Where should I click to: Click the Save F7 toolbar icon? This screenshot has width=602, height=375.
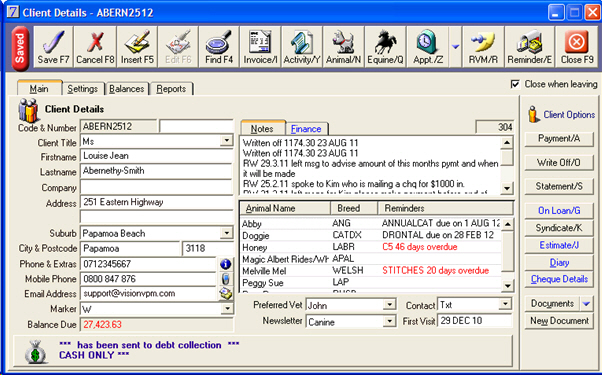[53, 47]
